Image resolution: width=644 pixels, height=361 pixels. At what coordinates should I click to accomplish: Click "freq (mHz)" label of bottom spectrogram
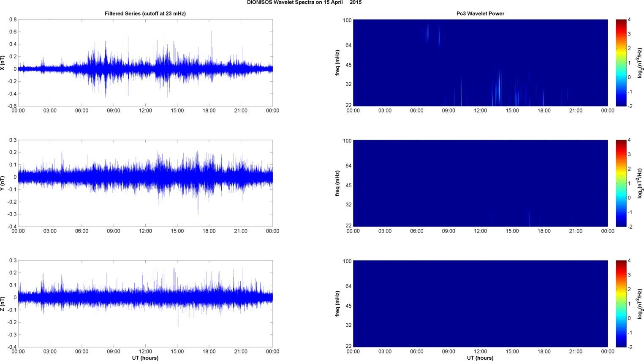[x=338, y=304]
